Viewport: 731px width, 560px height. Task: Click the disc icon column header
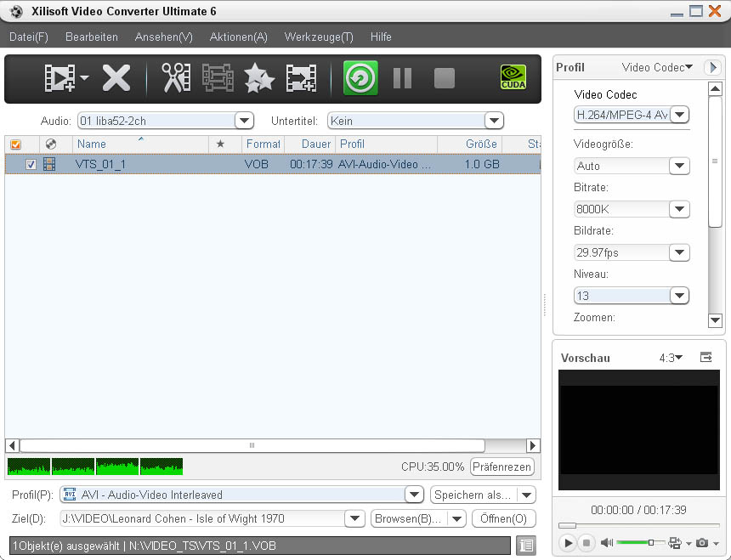click(51, 144)
